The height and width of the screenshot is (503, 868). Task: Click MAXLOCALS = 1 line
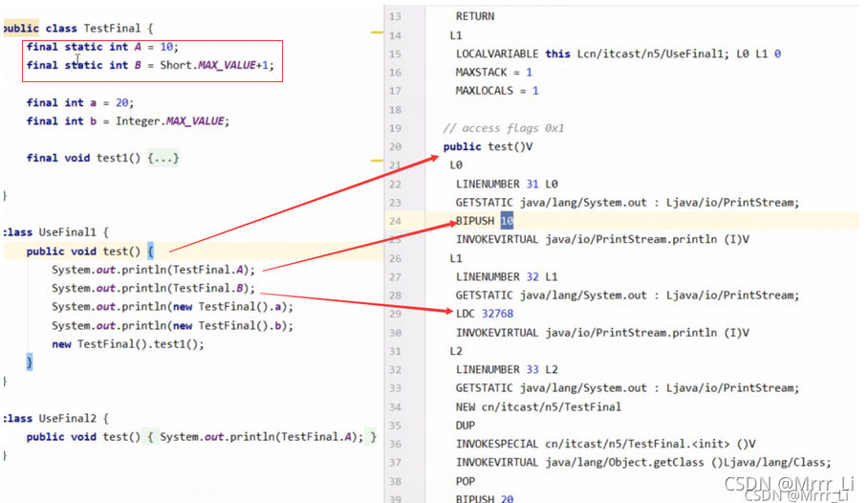[x=497, y=91]
